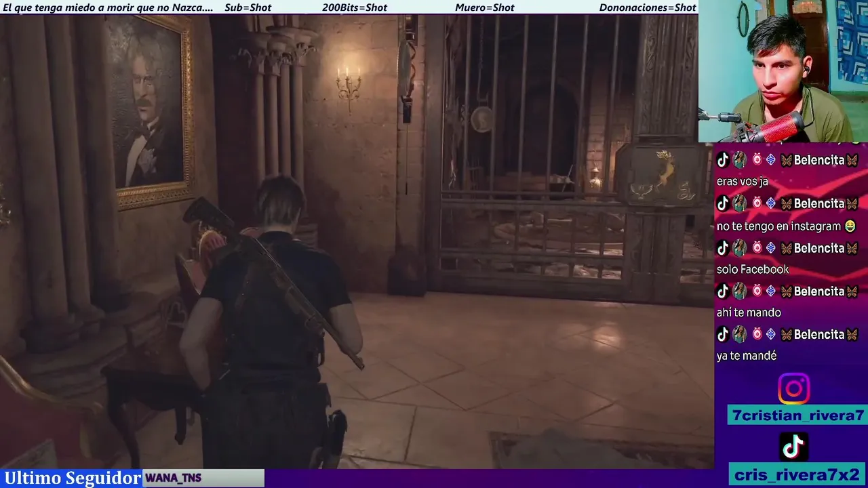Click the Belencita username above "solo Facebook"

[x=819, y=248]
